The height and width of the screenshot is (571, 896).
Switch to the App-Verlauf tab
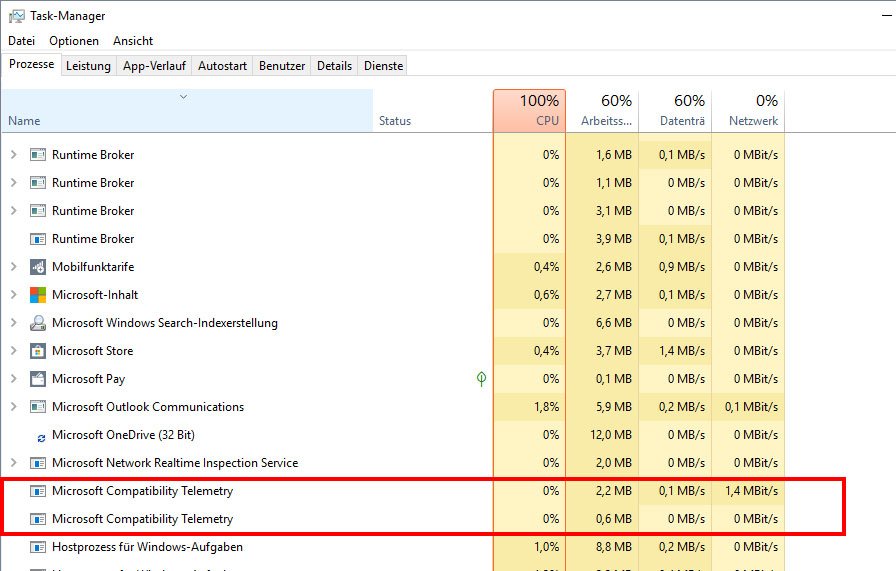[154, 66]
